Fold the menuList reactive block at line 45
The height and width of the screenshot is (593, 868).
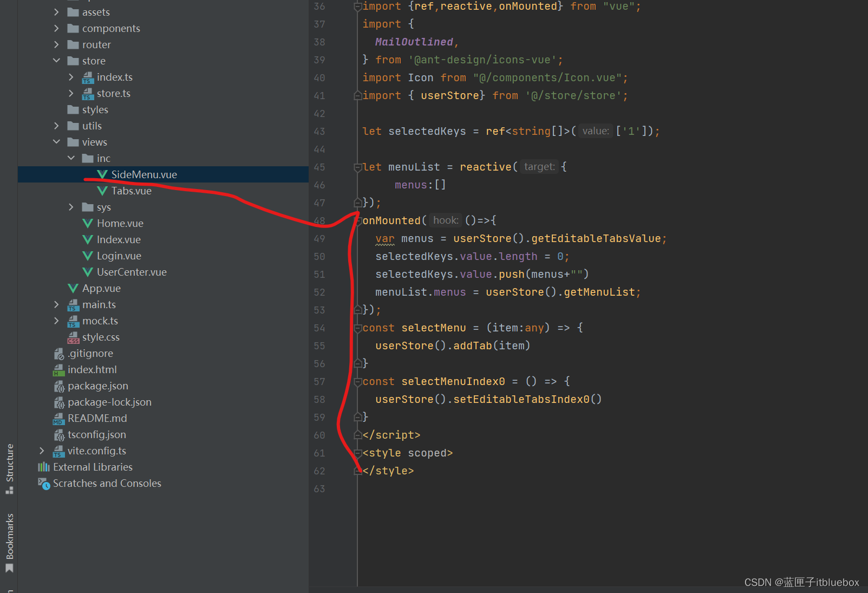coord(357,167)
